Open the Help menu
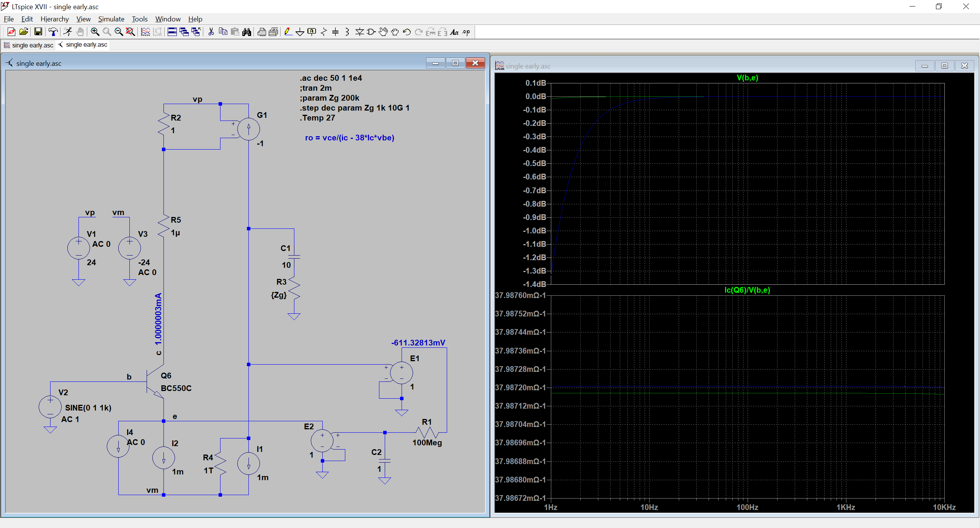The width and height of the screenshot is (980, 528). 195,19
